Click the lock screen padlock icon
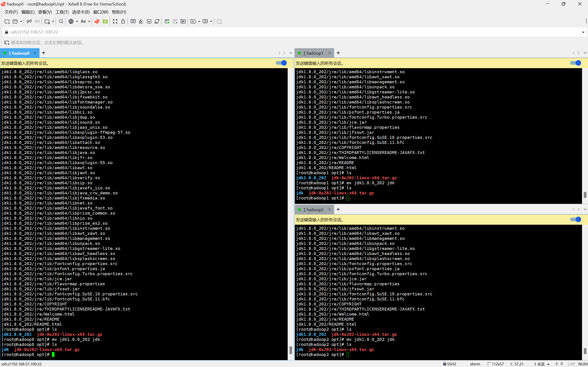The width and height of the screenshot is (588, 367). (123, 21)
